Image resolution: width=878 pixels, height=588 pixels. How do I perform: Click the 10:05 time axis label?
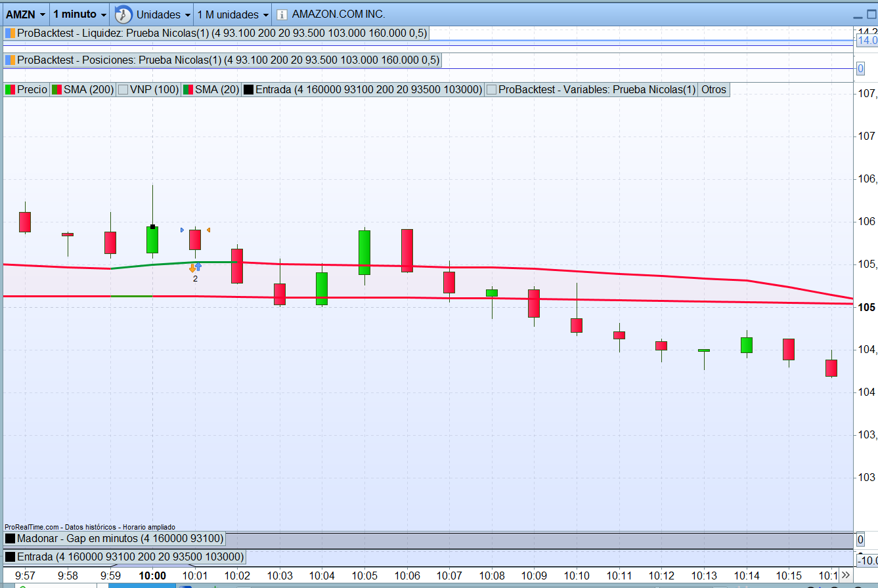click(x=364, y=576)
